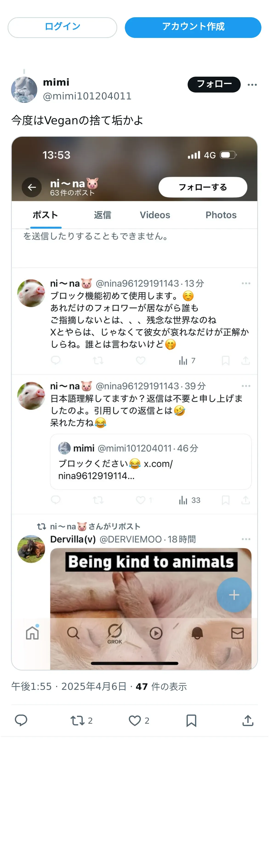Click the フォローする button in the screenshot

coord(203,187)
